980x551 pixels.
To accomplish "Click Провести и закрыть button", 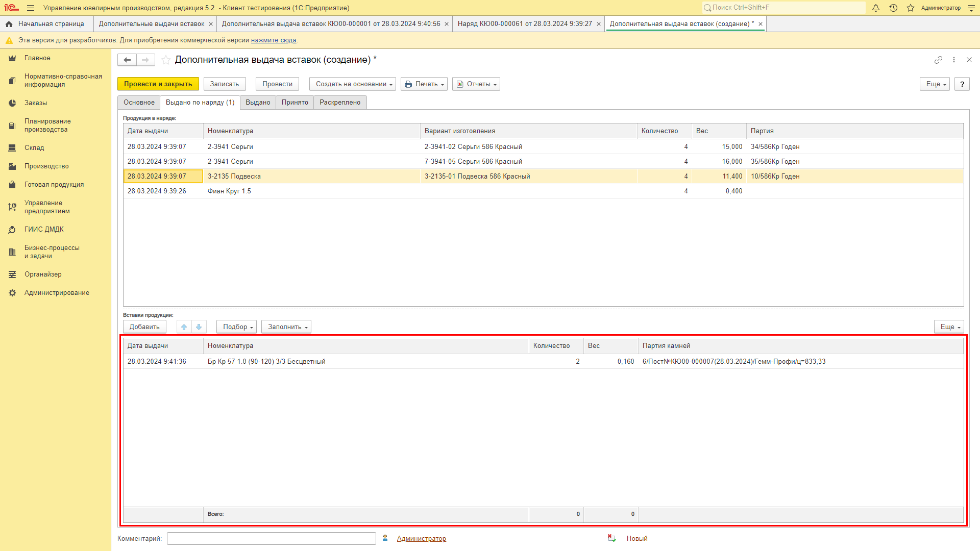I will tap(158, 84).
